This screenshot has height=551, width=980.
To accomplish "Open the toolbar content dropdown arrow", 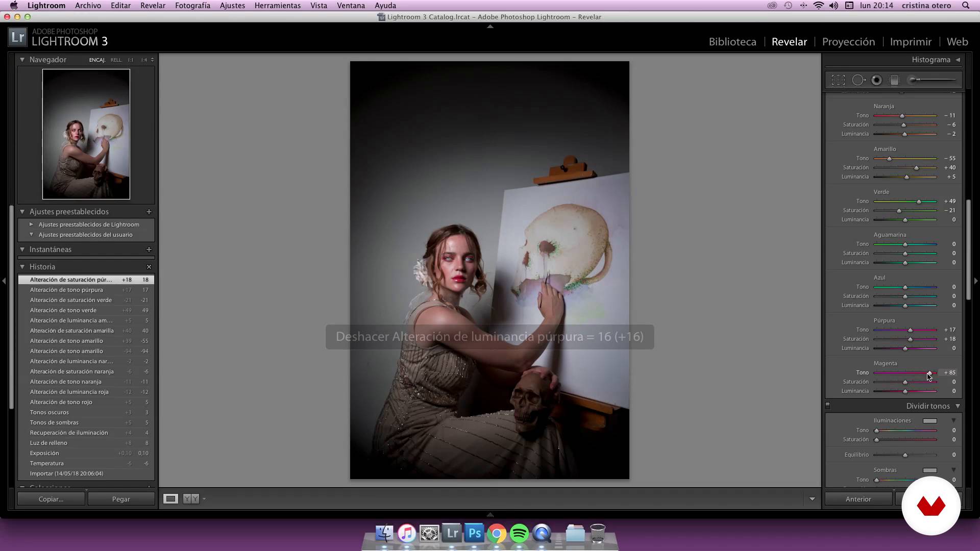I will [x=812, y=499].
